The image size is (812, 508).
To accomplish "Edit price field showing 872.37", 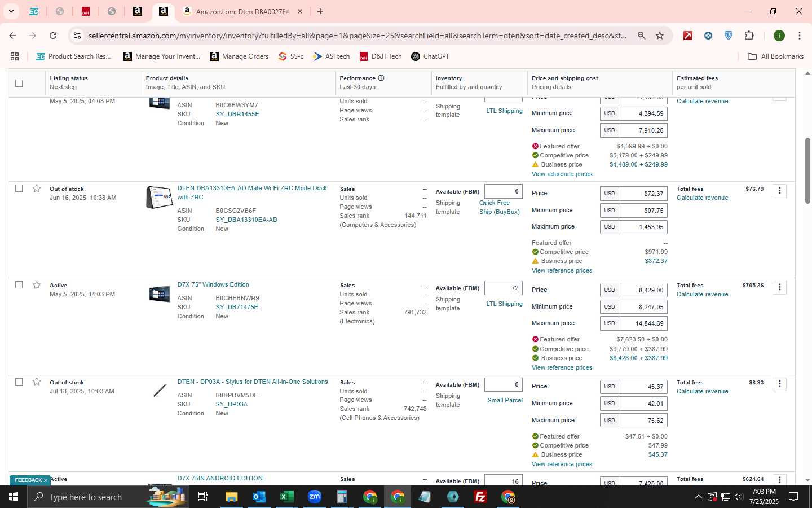I will pos(643,193).
